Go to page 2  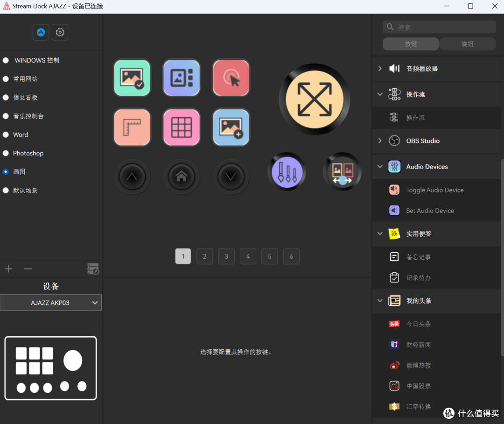point(205,256)
